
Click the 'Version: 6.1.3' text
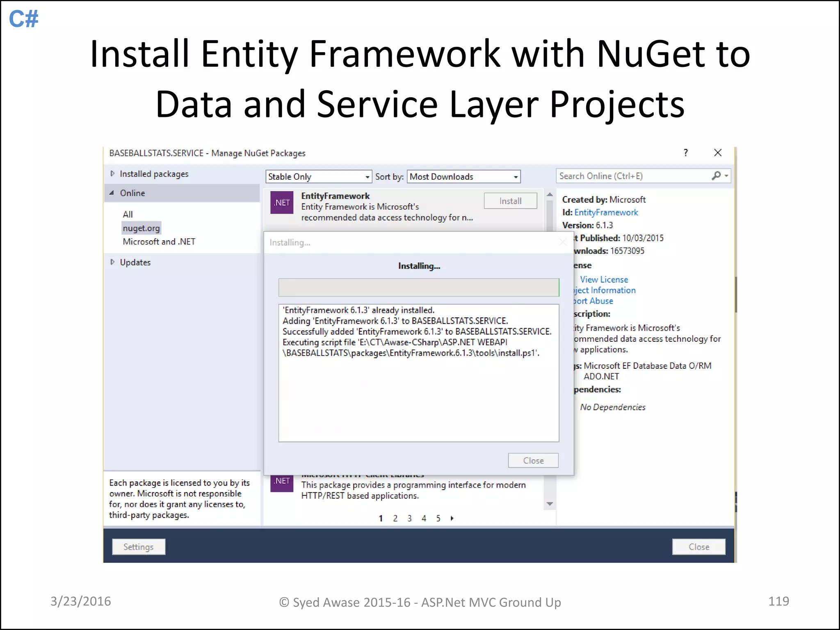tap(587, 225)
